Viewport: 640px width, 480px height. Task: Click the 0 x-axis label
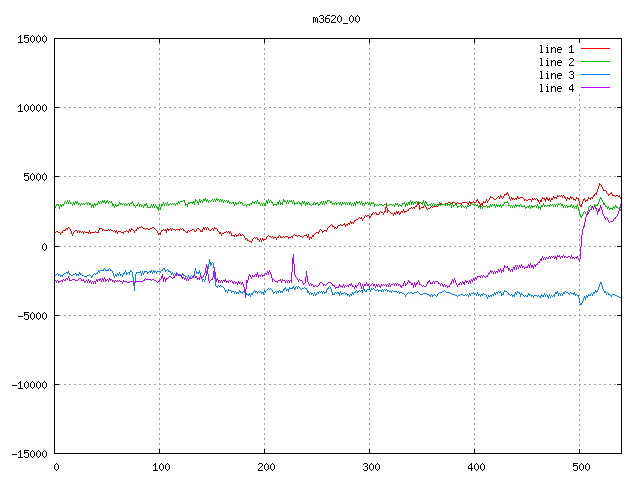pyautogui.click(x=56, y=467)
